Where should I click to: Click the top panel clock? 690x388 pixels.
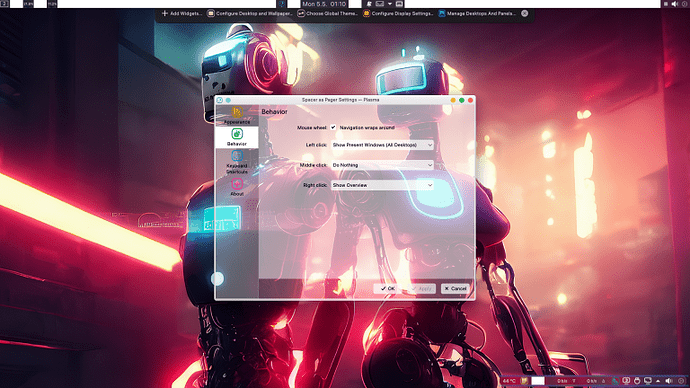(x=324, y=4)
